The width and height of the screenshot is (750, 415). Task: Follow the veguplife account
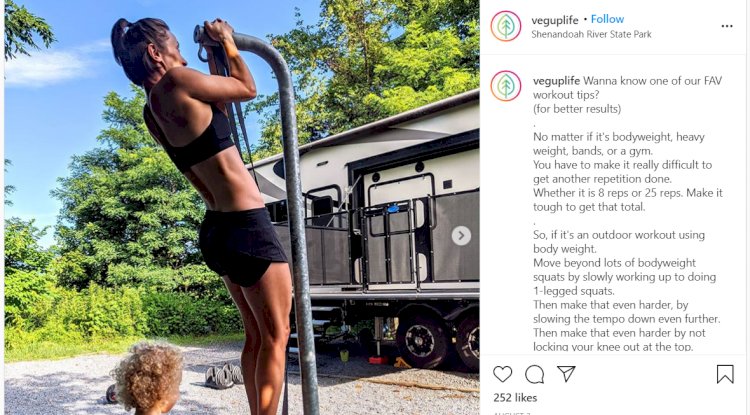(x=607, y=19)
